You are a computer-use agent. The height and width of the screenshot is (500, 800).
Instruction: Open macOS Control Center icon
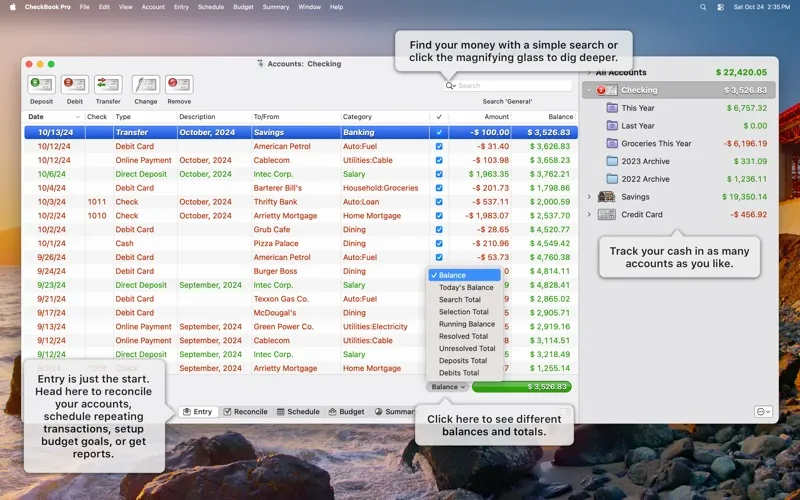(x=720, y=7)
